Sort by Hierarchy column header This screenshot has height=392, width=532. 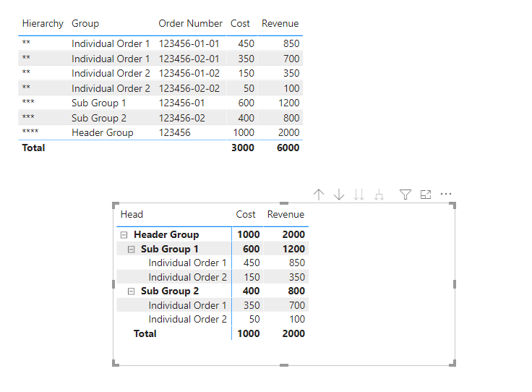pyautogui.click(x=43, y=23)
